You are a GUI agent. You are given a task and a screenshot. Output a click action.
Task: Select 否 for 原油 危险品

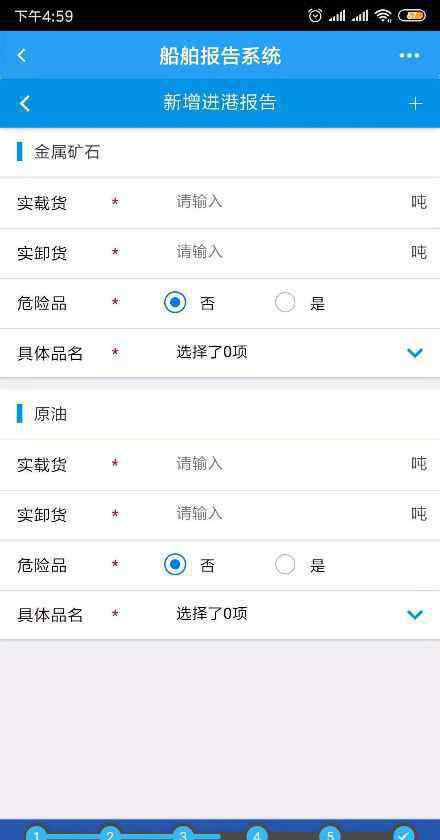(175, 565)
